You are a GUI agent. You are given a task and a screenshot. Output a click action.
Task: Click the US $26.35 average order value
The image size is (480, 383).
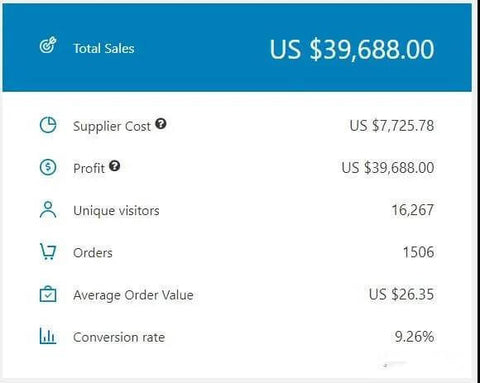click(x=401, y=294)
